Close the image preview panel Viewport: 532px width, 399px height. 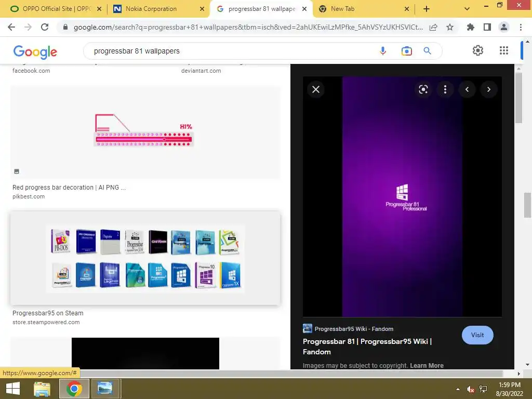(316, 89)
